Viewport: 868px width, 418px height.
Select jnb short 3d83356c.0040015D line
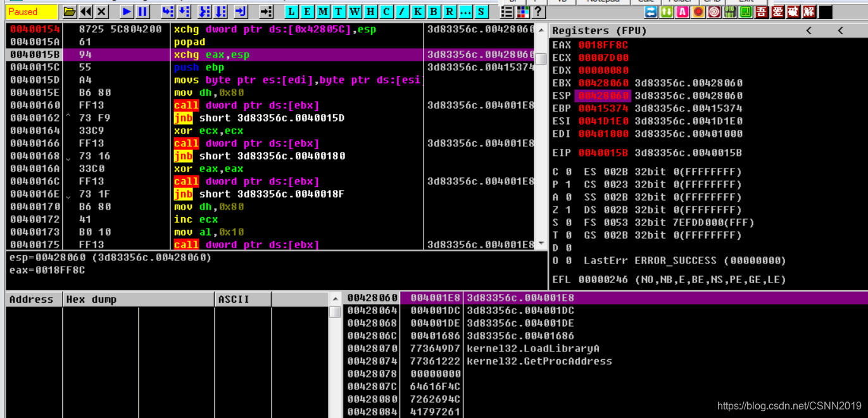(270, 118)
